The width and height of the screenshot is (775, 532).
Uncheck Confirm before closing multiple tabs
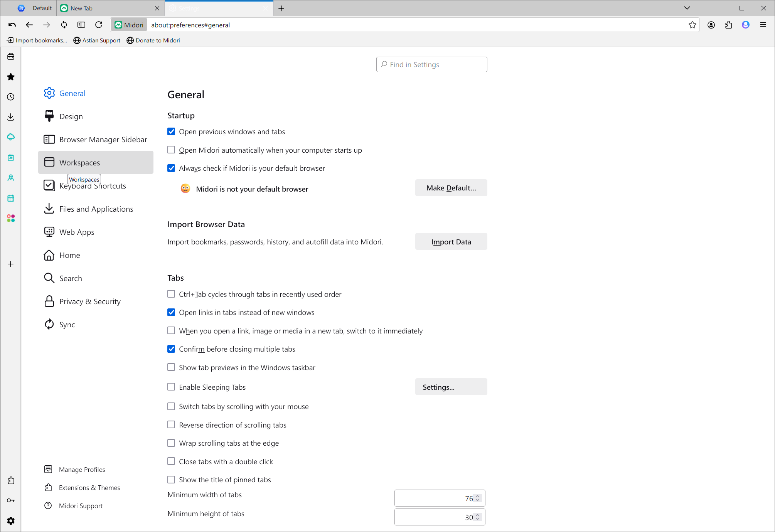171,349
